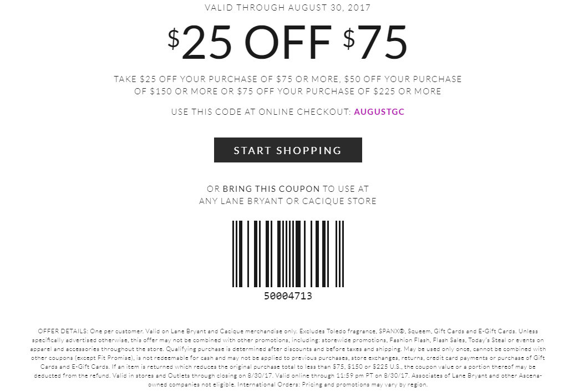Click the $225 OR MORE phrase

point(407,91)
